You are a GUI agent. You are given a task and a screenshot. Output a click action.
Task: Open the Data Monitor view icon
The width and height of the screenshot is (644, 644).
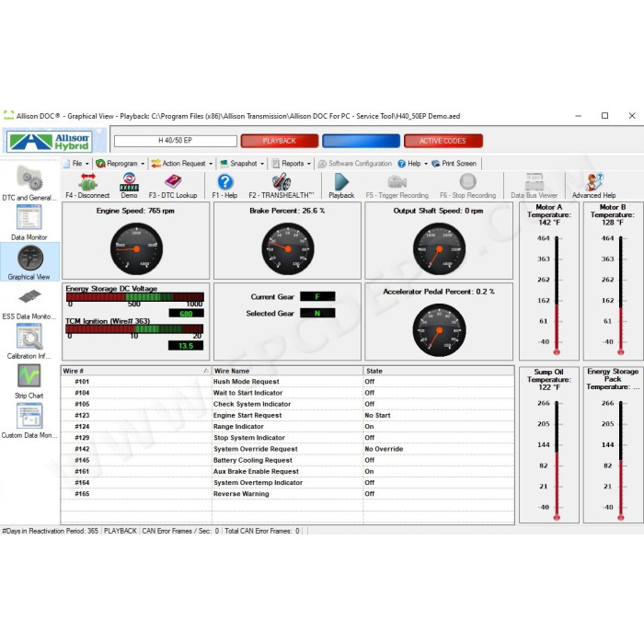(29, 218)
